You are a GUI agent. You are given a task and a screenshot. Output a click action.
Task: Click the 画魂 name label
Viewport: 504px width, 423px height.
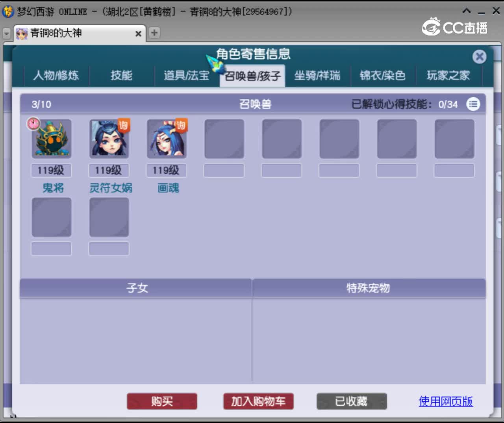[168, 188]
